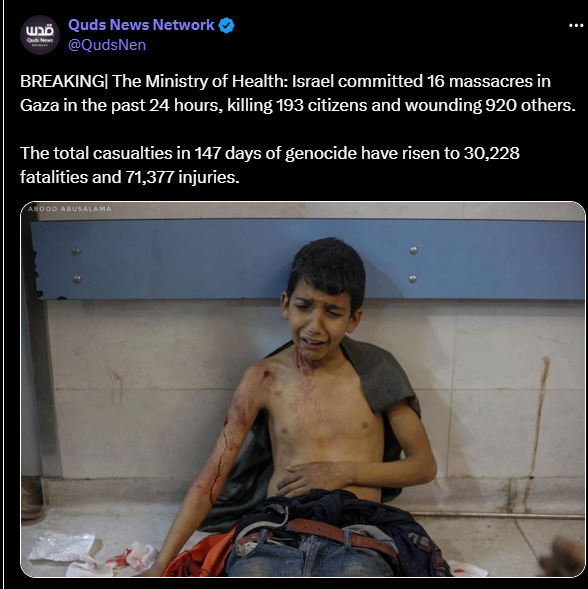588x589 pixels.
Task: Click the ABOOD ABUSALAMA watermark on photo
Action: [x=70, y=209]
